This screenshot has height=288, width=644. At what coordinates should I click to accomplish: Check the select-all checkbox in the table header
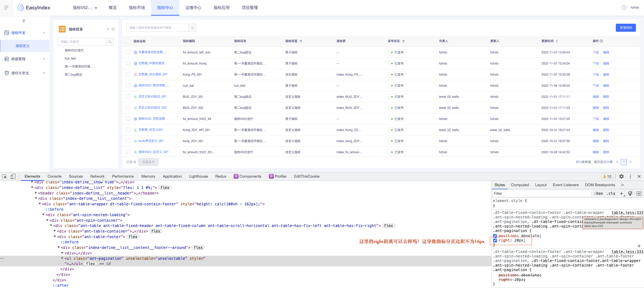tap(128, 41)
